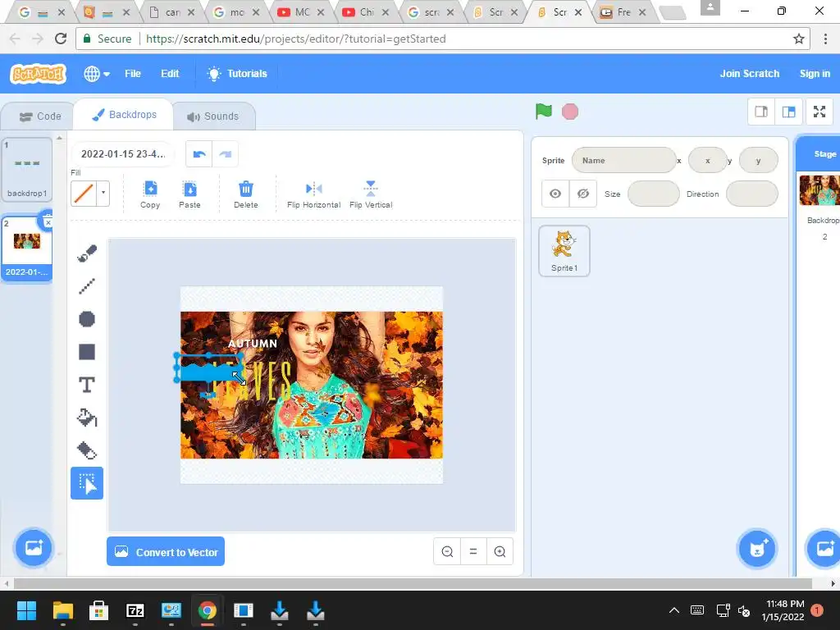Click the sprite Name field

coord(624,160)
